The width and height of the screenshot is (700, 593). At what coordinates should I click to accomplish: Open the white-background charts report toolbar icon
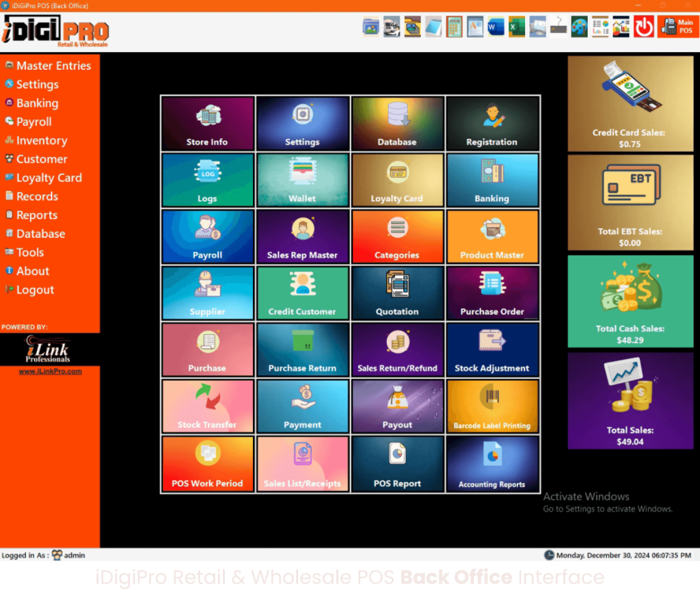(600, 27)
